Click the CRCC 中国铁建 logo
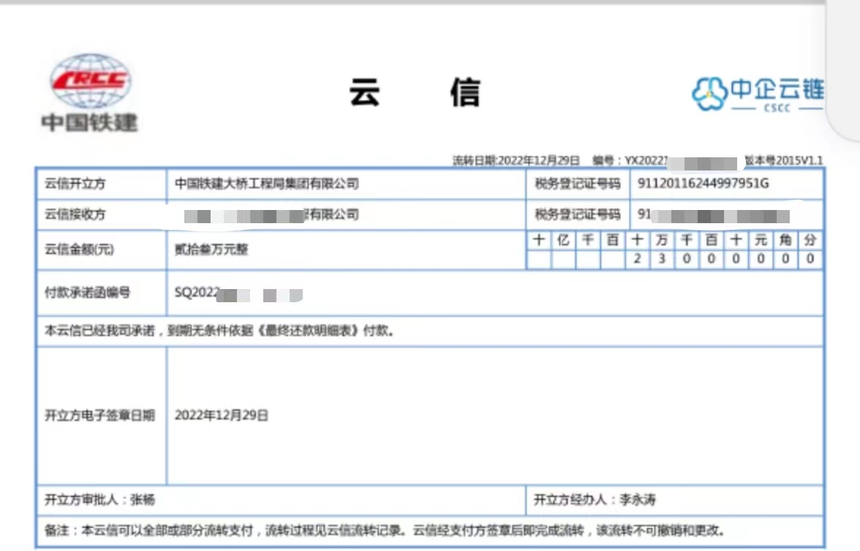Viewport: 860px width, 551px height. coord(89,93)
